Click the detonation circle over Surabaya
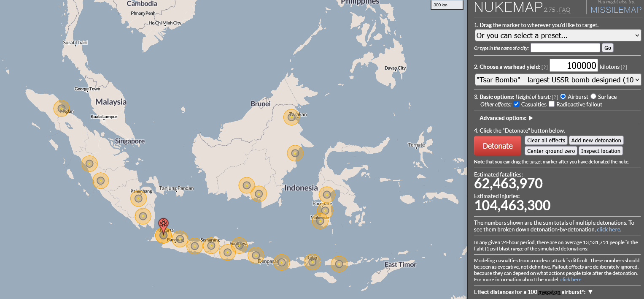The image size is (644, 299). (239, 245)
